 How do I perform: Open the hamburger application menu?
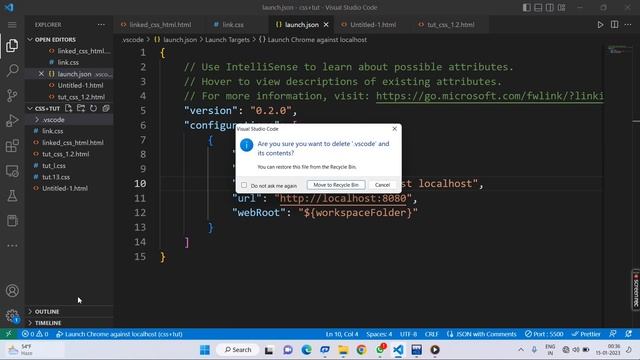tap(12, 25)
